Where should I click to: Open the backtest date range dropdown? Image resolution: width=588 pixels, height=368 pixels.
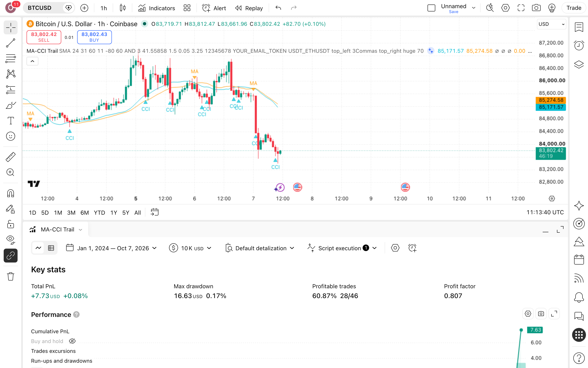(111, 248)
